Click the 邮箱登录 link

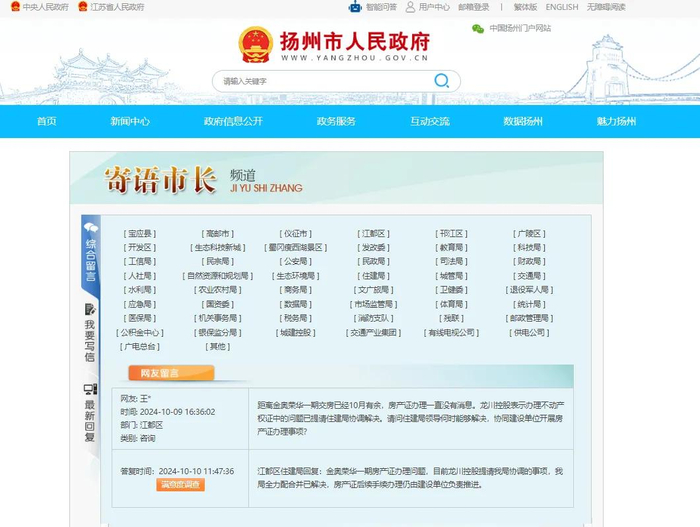point(474,7)
